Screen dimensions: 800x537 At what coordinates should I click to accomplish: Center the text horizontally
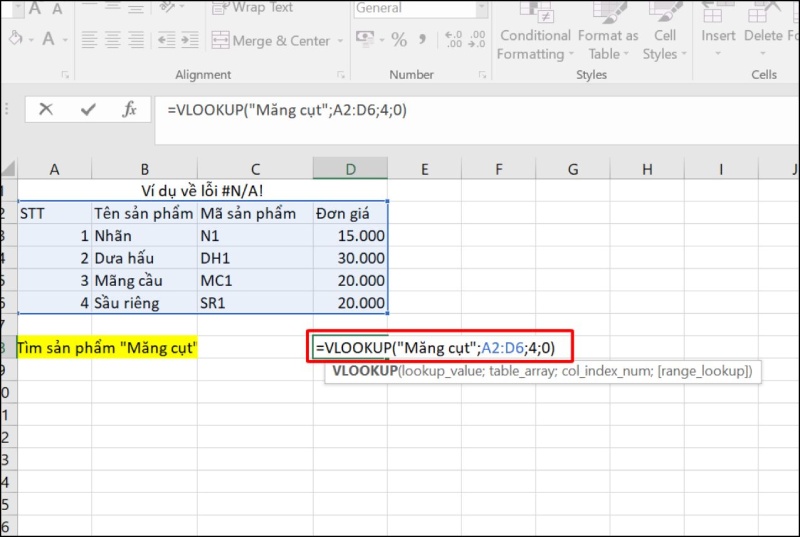click(113, 40)
